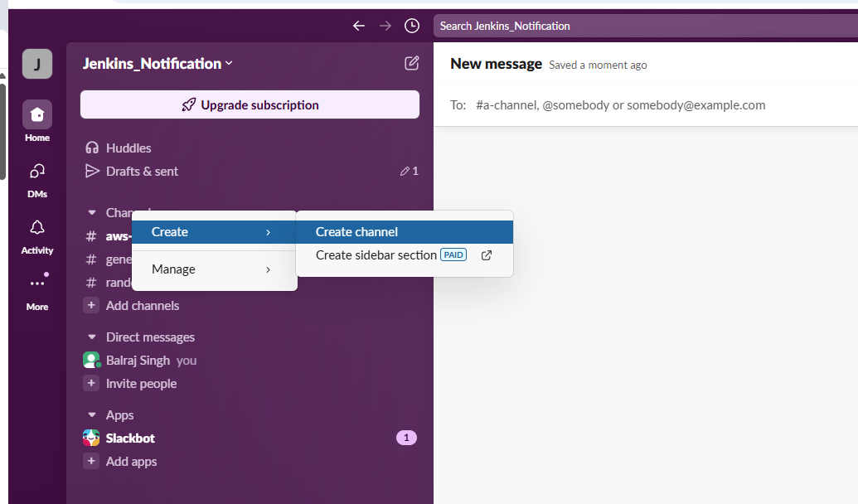
Task: Open Balraj Singh direct message
Action: 138,360
